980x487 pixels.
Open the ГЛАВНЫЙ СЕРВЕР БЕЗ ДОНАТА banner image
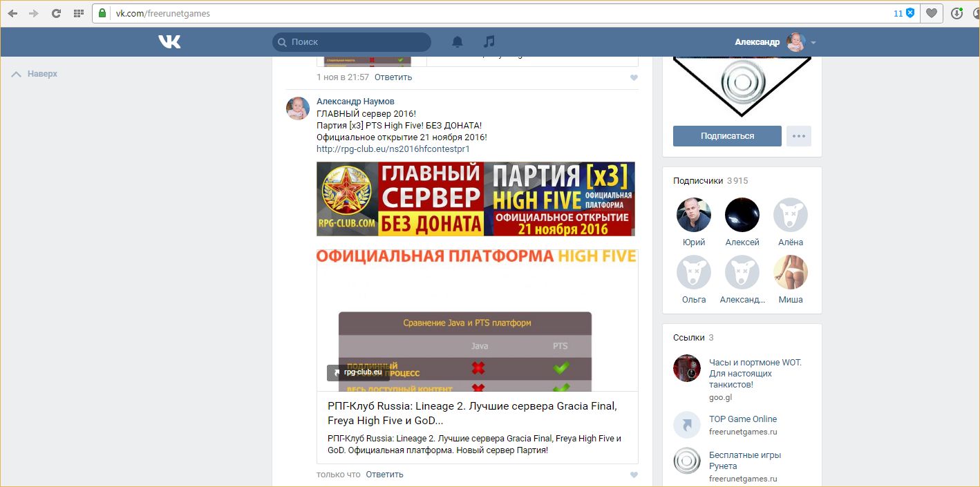click(x=475, y=199)
